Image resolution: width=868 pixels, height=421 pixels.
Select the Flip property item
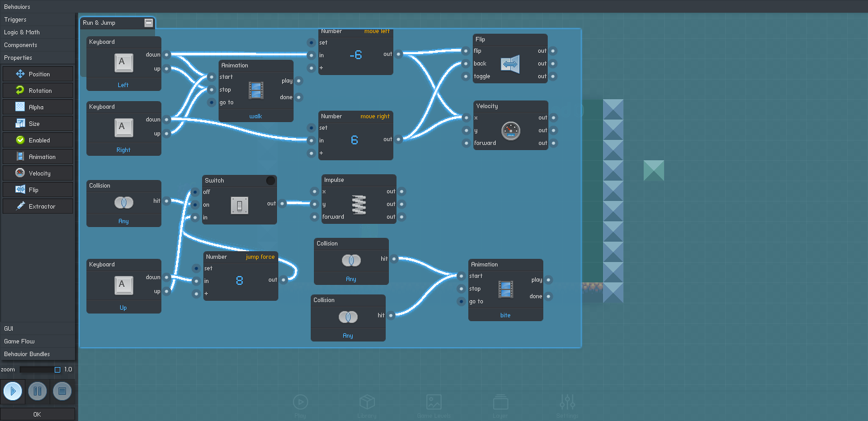pos(38,190)
